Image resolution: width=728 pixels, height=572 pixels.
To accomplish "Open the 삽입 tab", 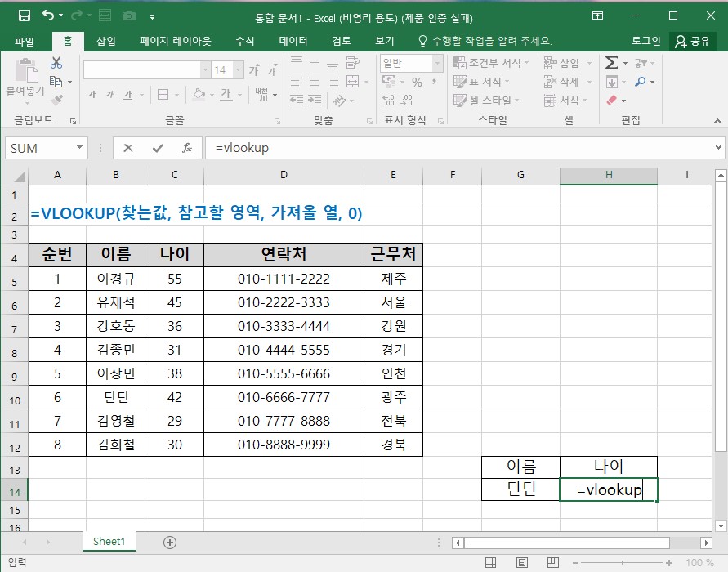I will point(106,42).
